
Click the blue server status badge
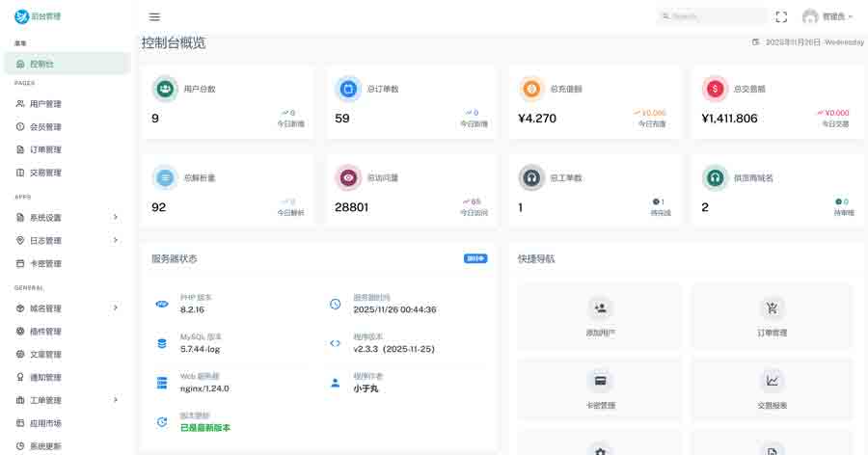[475, 258]
